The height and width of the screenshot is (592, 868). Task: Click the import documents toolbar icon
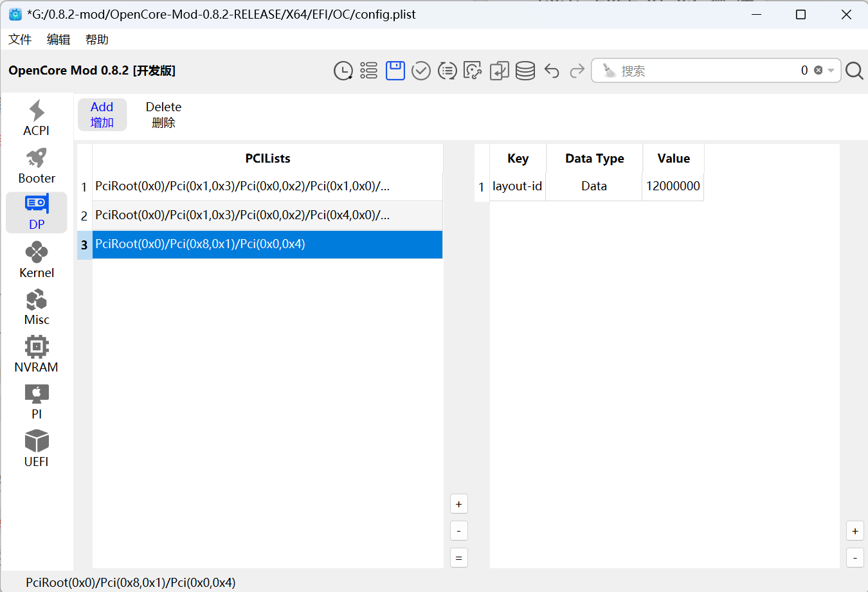coord(500,71)
